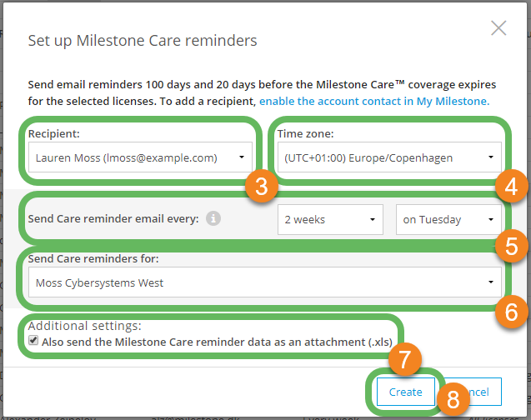The width and height of the screenshot is (531, 420).
Task: Click the info icon beside reminder frequency
Action: (213, 220)
